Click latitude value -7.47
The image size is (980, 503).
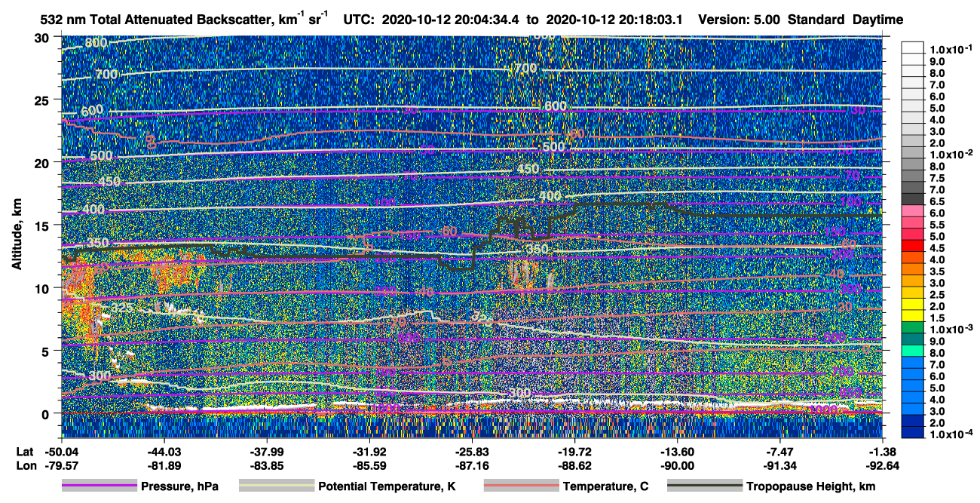click(x=779, y=452)
